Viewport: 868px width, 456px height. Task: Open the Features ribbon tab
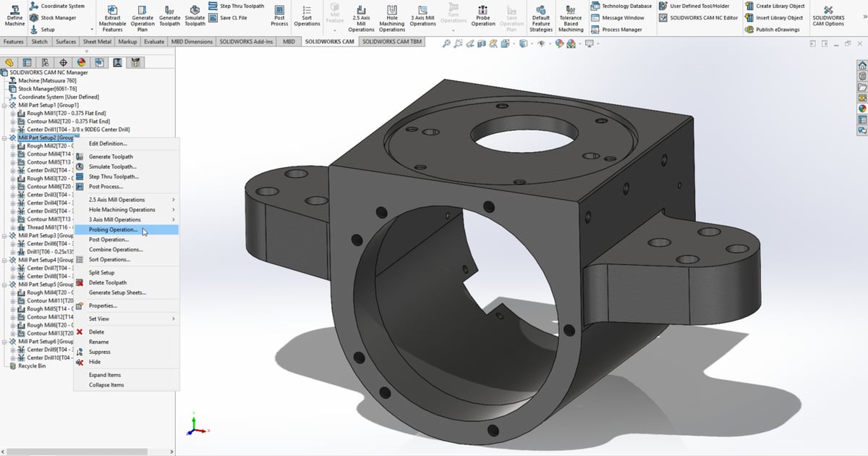point(14,41)
